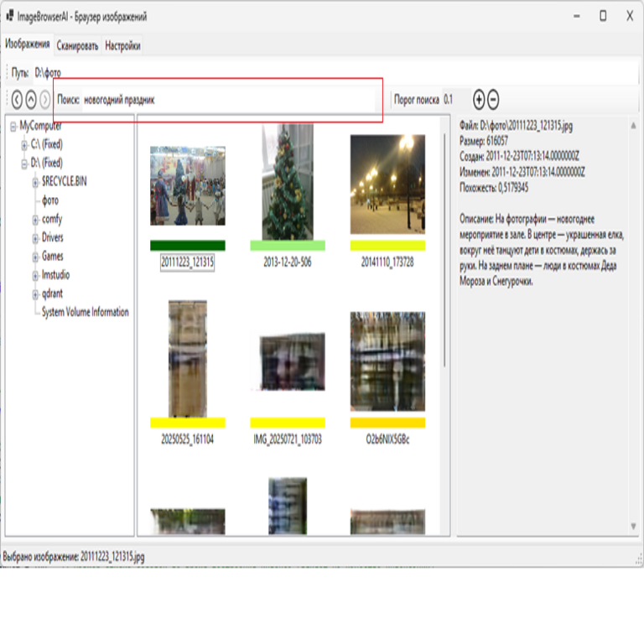Screen dimensions: 644x644
Task: Expand the $RECYCLE.BIN folder node
Action: click(x=35, y=181)
